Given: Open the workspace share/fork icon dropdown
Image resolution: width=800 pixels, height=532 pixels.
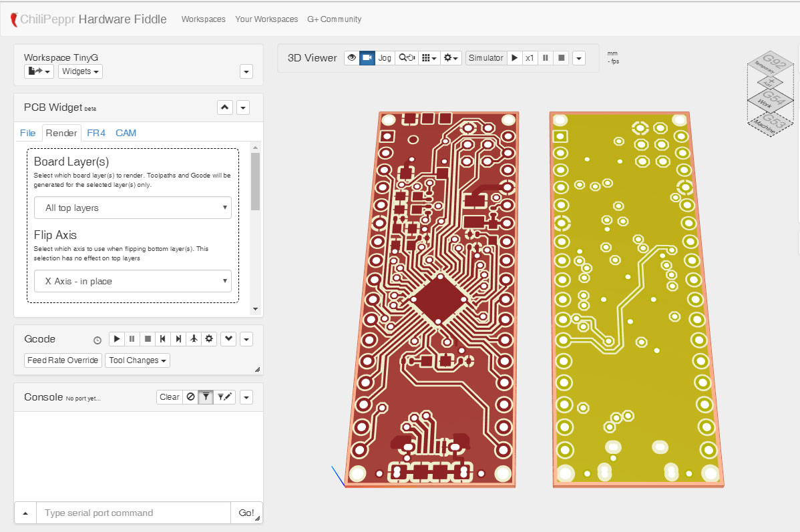Looking at the screenshot, I should [x=39, y=71].
